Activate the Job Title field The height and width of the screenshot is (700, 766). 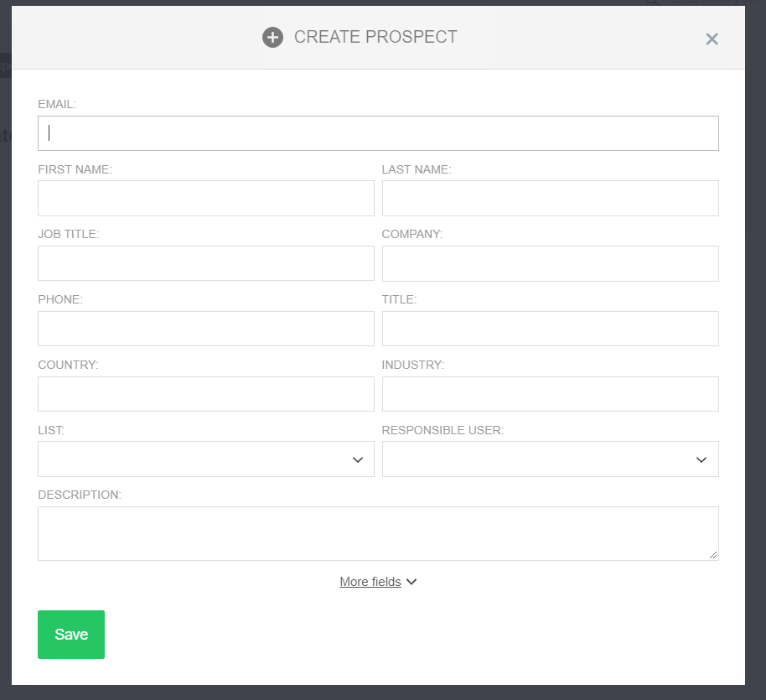click(205, 263)
